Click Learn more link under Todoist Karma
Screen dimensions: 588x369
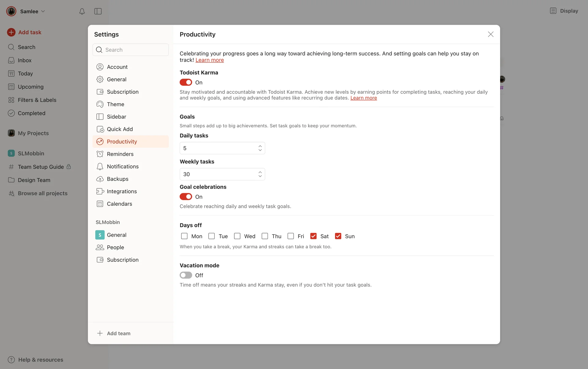pos(364,98)
